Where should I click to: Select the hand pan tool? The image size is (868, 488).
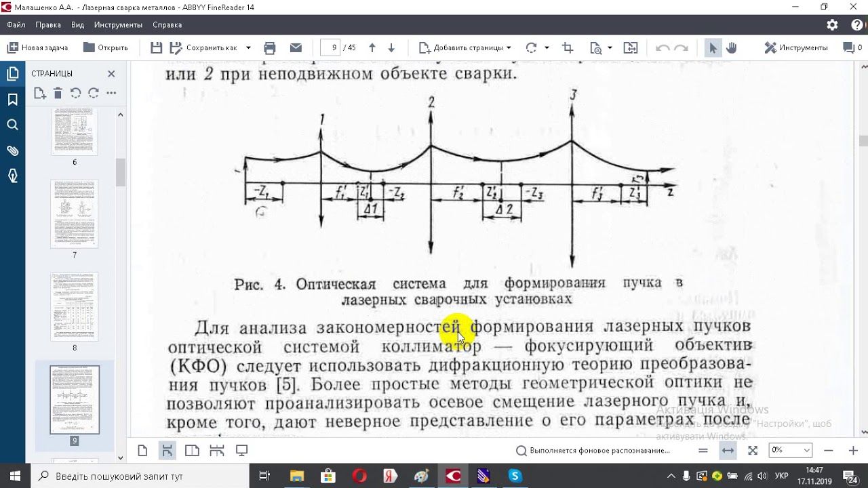point(731,47)
